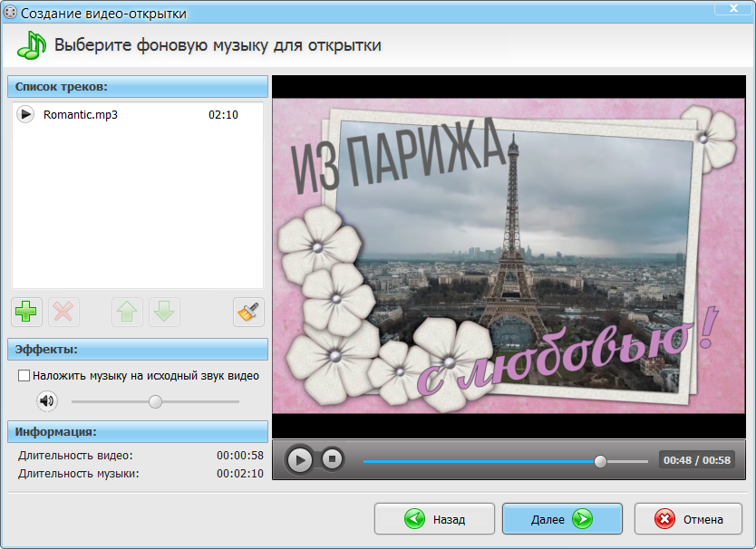Click the Длительность музыки value 00:02:10
Screen dimensions: 756x549
240,474
